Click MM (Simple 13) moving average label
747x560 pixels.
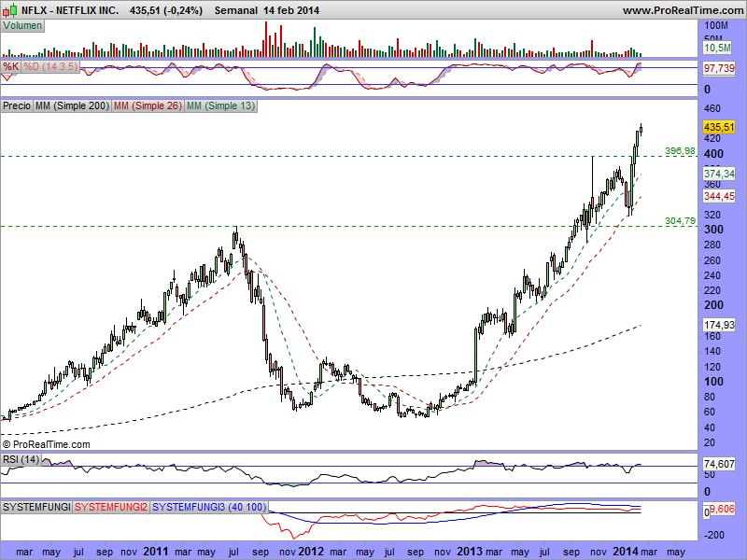click(220, 105)
